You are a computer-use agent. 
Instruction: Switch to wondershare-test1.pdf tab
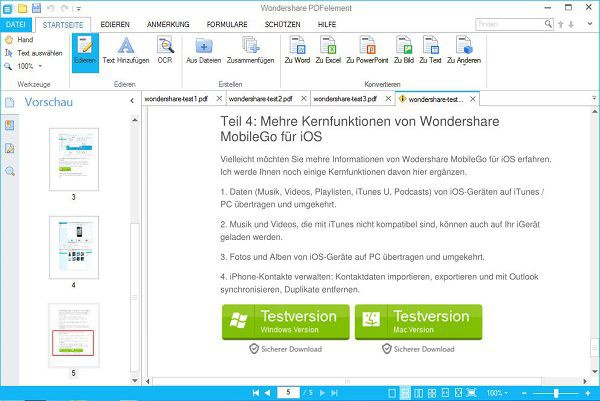[176, 99]
